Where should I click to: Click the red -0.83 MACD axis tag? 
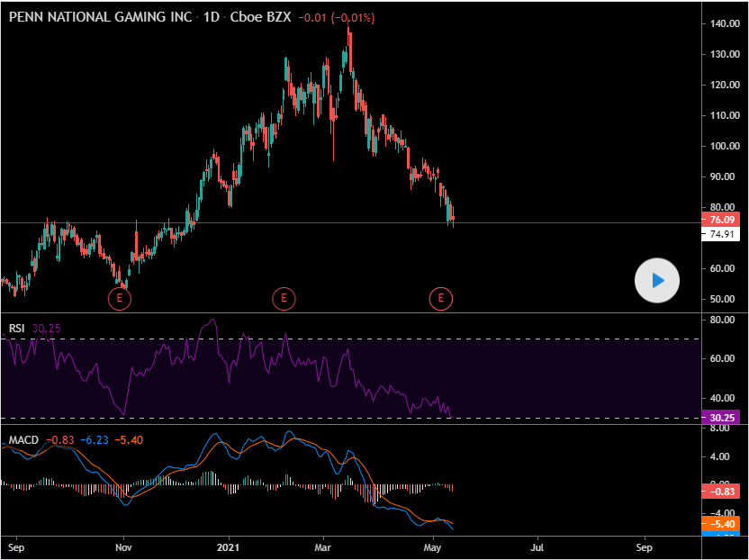pyautogui.click(x=722, y=491)
